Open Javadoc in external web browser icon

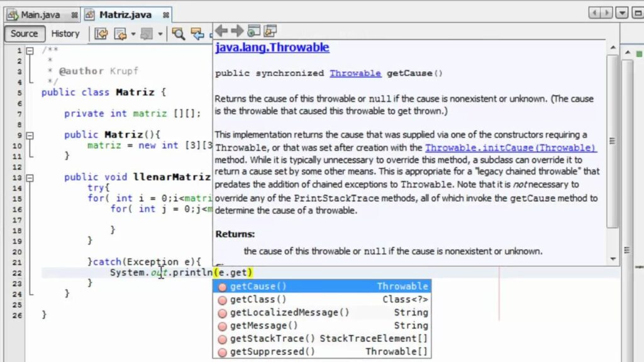pos(253,31)
